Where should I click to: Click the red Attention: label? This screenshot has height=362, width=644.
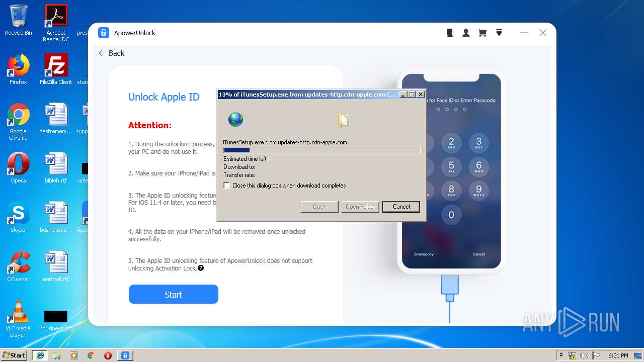tap(150, 125)
